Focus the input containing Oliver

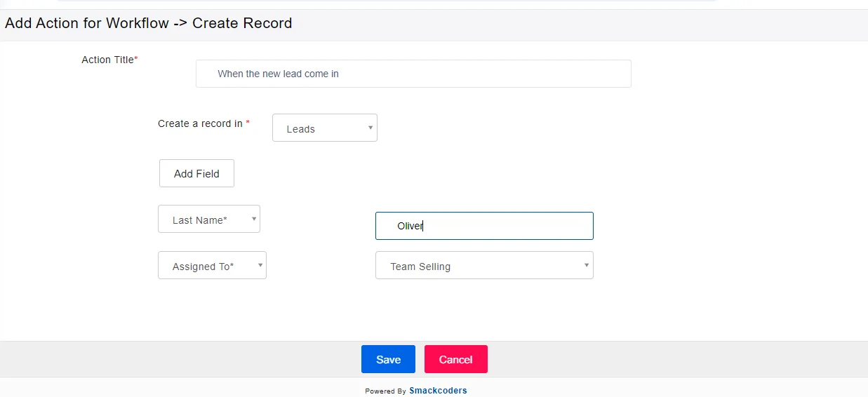click(484, 226)
